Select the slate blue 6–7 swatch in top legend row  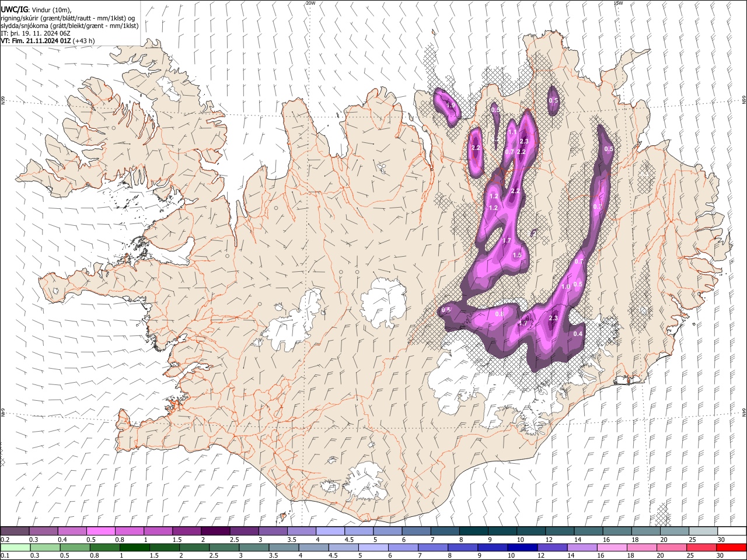415,531
